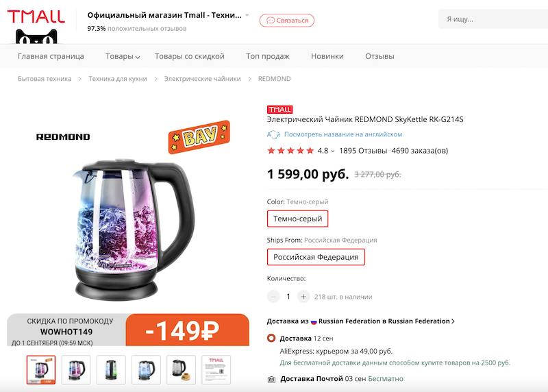Viewport: 548px width, 392px height.
Task: Click the translate icon beside English title link
Action: [x=273, y=134]
